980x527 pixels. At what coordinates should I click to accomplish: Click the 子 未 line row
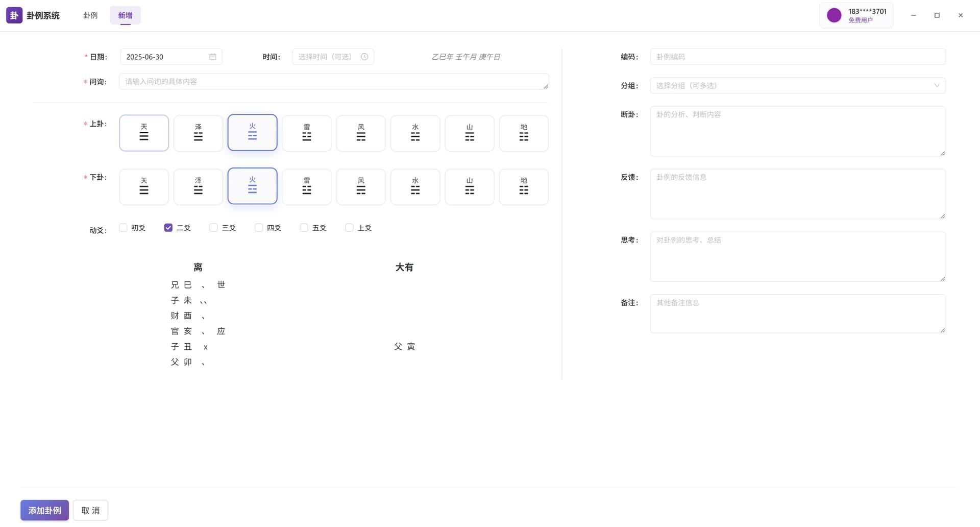click(x=189, y=300)
